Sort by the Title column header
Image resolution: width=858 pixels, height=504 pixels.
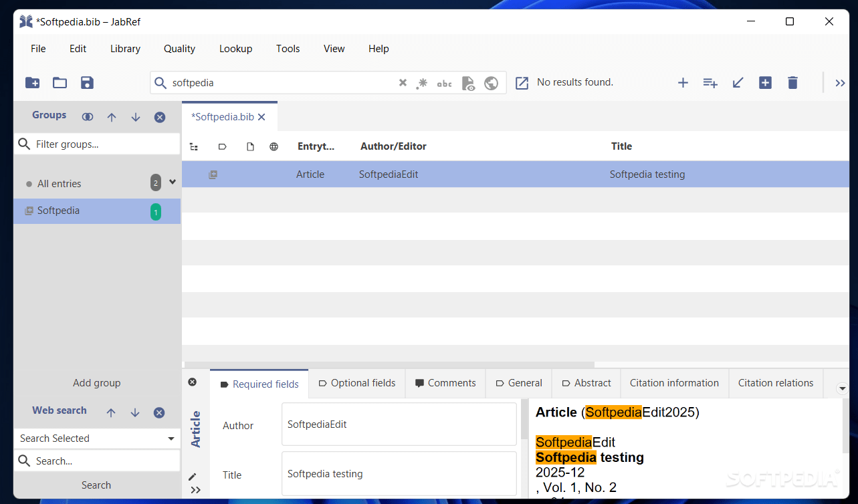click(x=621, y=146)
